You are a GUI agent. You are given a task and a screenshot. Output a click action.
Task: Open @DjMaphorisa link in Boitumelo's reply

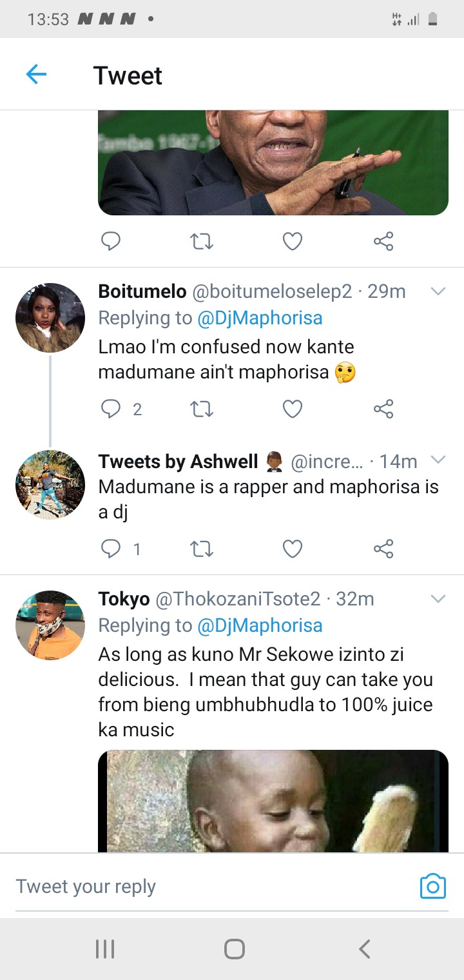tap(260, 318)
